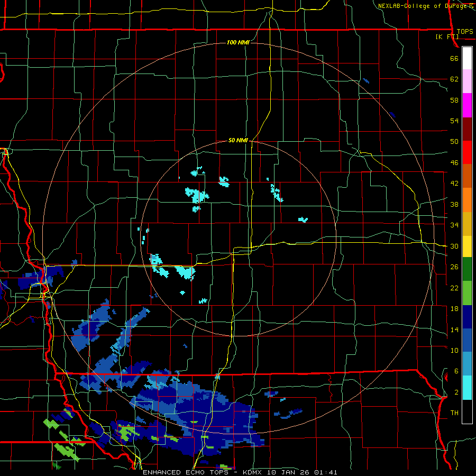
Task: Click the 2 legend value
Action: [456, 392]
